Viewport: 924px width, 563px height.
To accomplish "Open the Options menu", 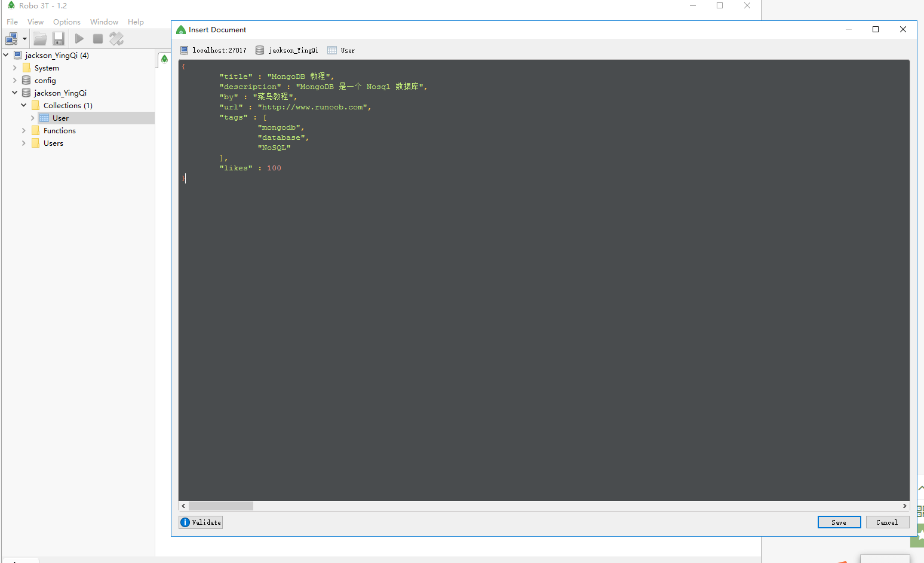I will pyautogui.click(x=67, y=22).
